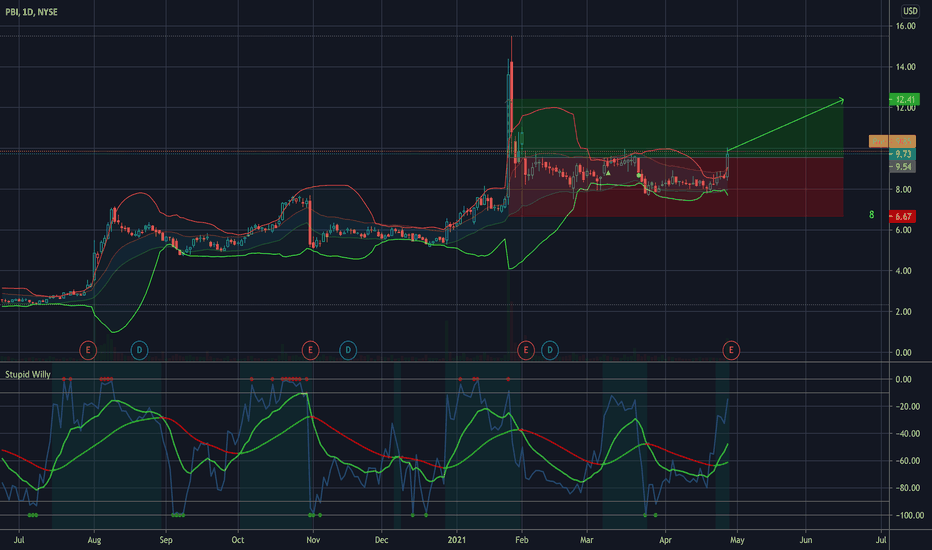This screenshot has width=932, height=550.
Task: Select the red loss zone of the position
Action: pos(678,187)
